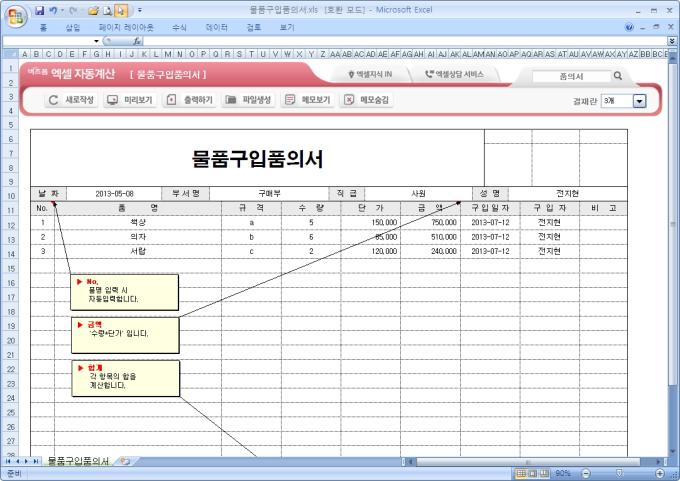Open a file via the folder icon
Screen dimensions: 680x481
(x=93, y=10)
